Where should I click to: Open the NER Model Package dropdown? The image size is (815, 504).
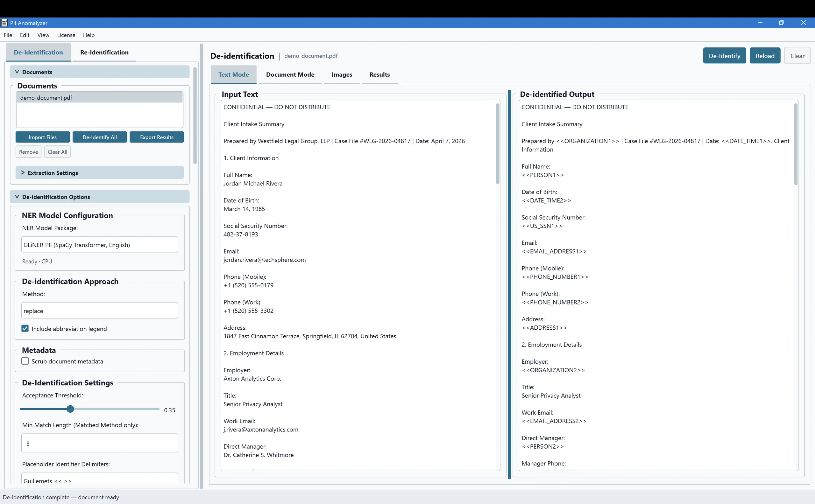coord(100,245)
